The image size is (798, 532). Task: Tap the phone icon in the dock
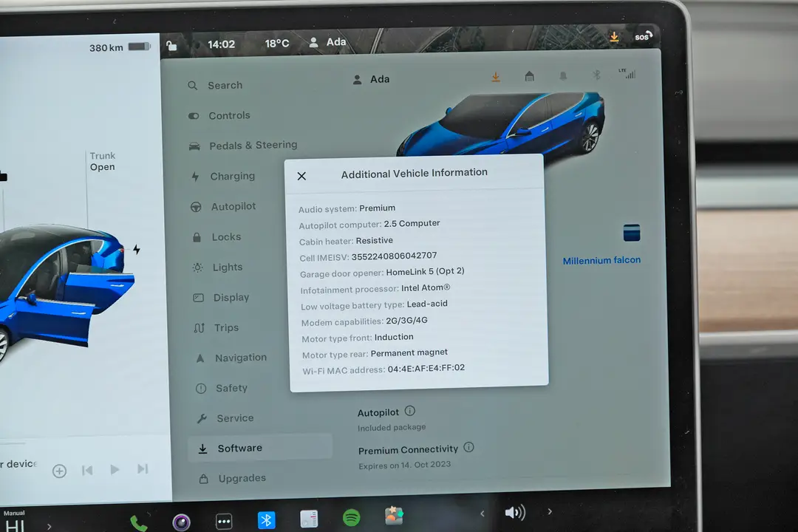pos(138,522)
